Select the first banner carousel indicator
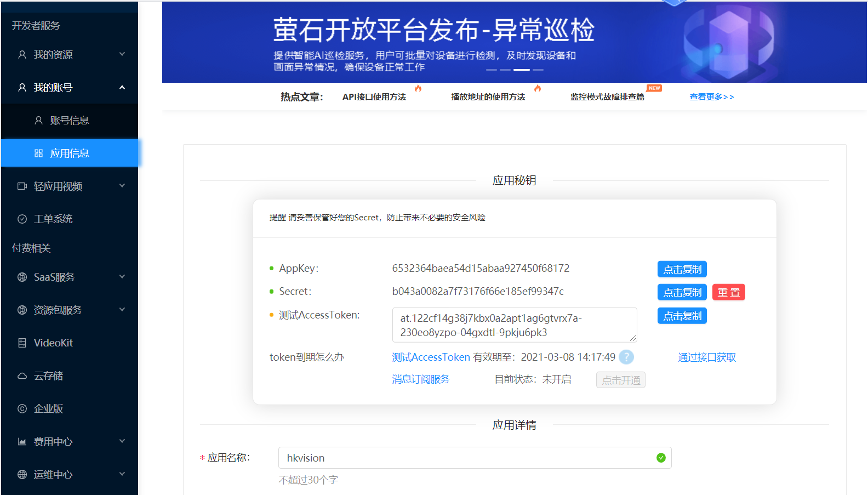 pyautogui.click(x=492, y=70)
